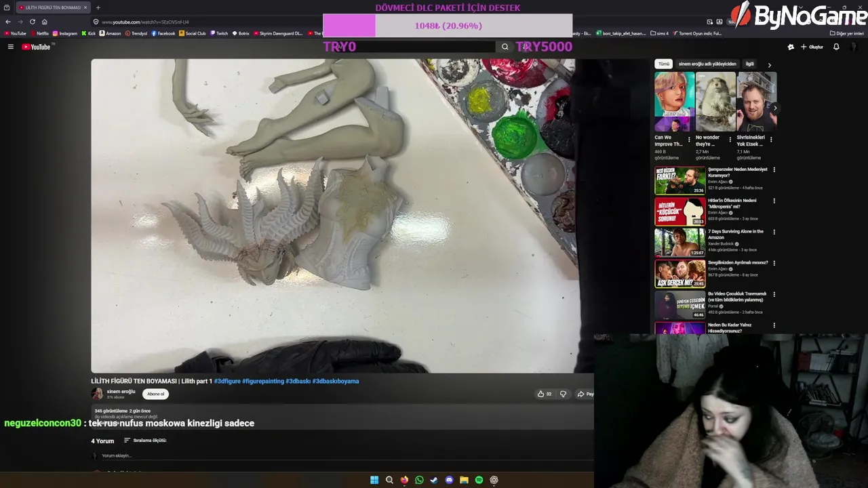Open the sims 4 bookmarks folder
Viewport: 868px width, 488px height.
coord(660,33)
